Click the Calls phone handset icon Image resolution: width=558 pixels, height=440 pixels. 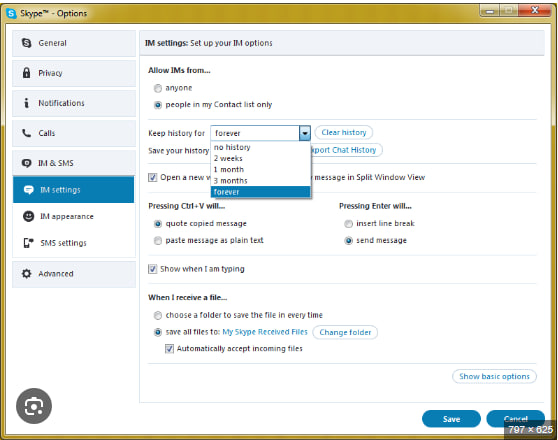pos(26,133)
